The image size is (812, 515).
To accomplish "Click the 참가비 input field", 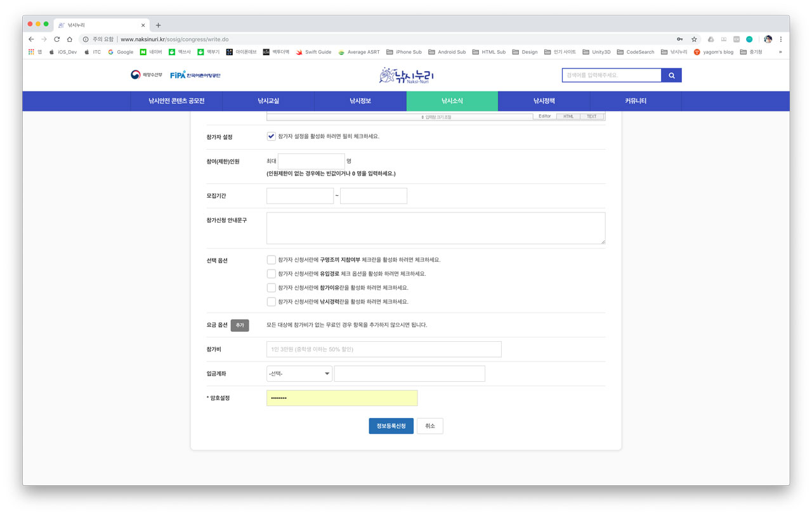I will click(384, 349).
